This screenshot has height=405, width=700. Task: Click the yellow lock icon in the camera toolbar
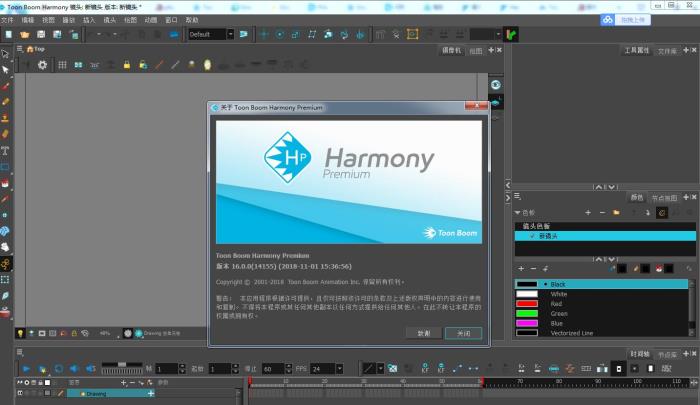pyautogui.click(x=127, y=65)
